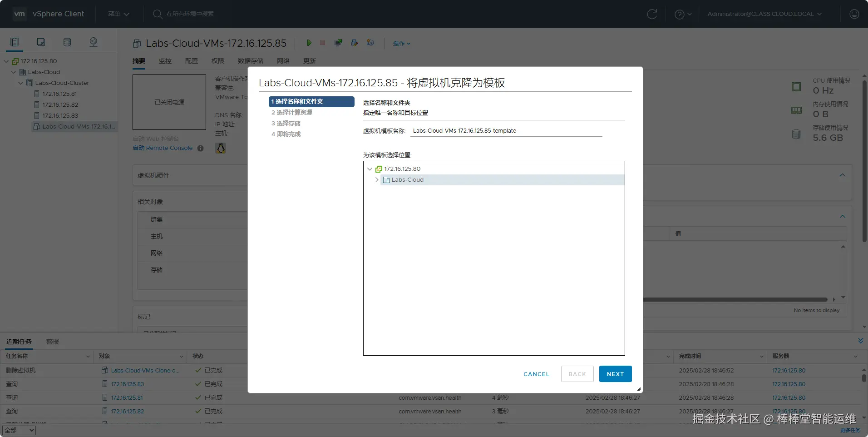Switch to the 权限 tab
The image size is (868, 437).
[218, 61]
